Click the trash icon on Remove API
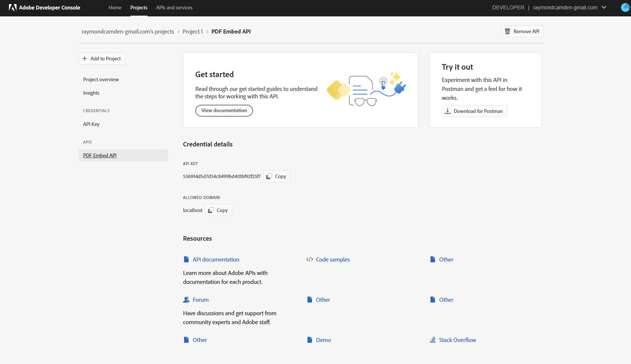The height and width of the screenshot is (364, 631). pos(507,31)
